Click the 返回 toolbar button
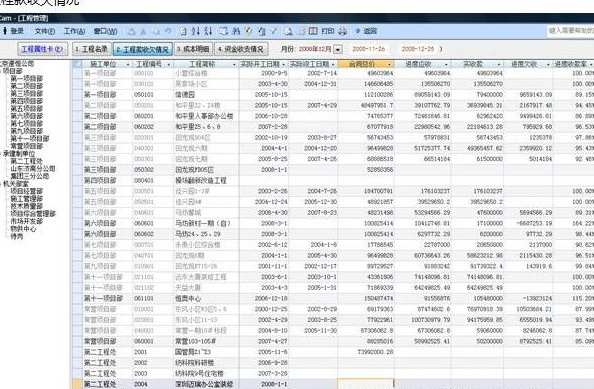This screenshot has width=594, height=389. click(x=370, y=31)
